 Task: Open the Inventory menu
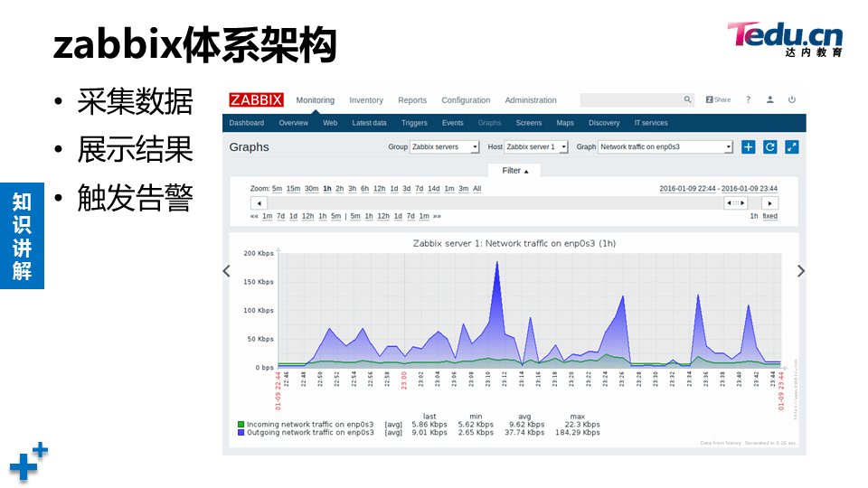(366, 100)
